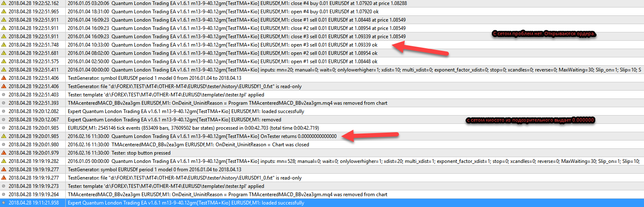Select timestamp '2018.04.28 19:19:19.282'

point(34,161)
